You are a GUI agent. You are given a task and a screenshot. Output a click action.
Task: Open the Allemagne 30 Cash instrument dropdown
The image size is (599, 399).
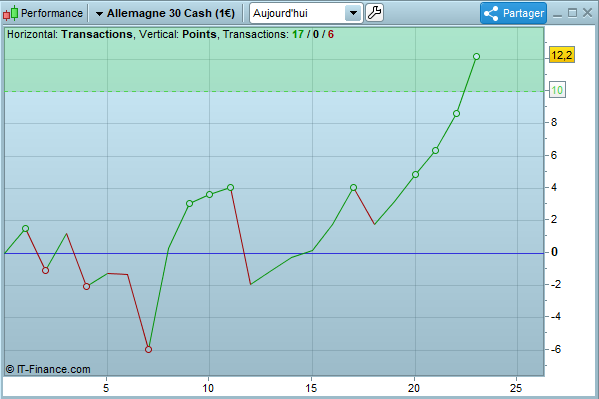coord(165,13)
